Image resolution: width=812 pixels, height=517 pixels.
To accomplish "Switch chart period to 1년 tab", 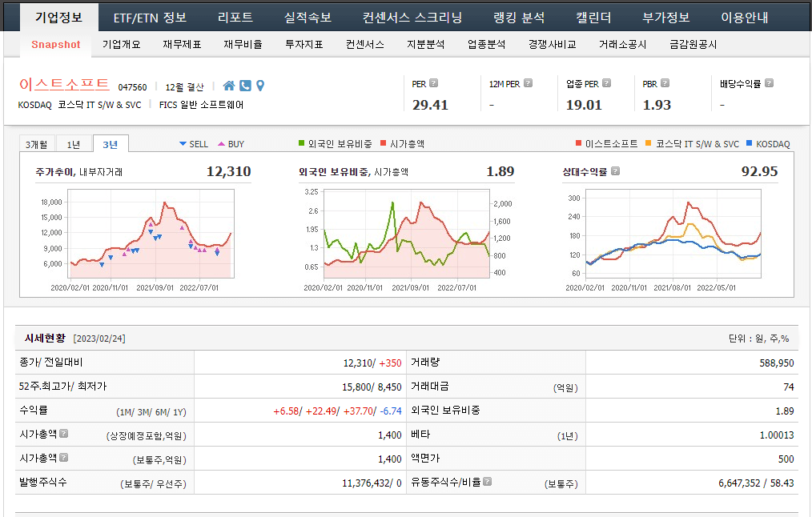I will point(74,144).
